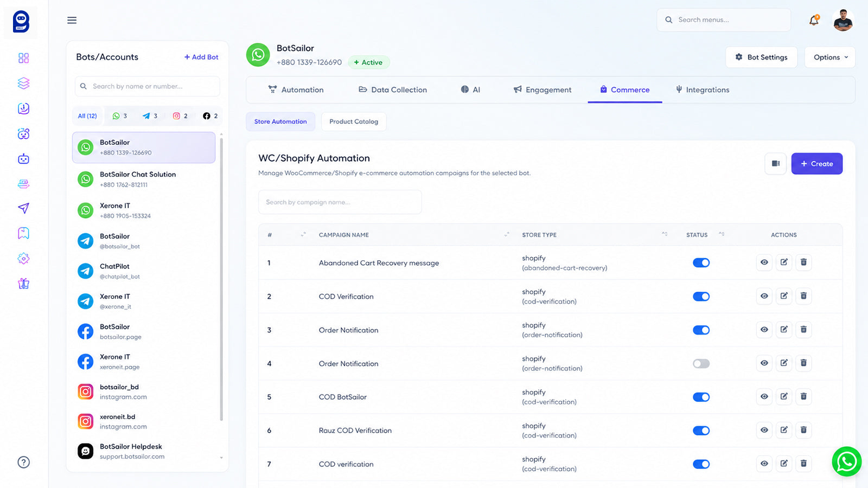868x488 pixels.
Task: Open Bot Settings
Action: pos(761,57)
